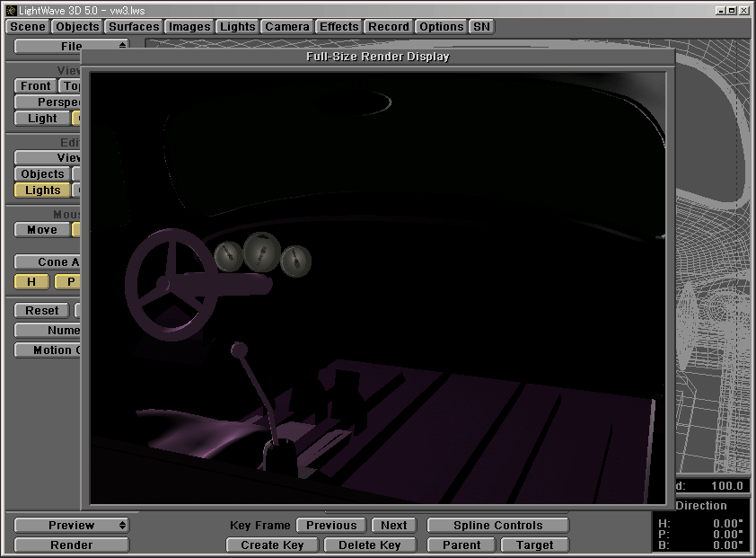Select Lights edit mode

(43, 190)
